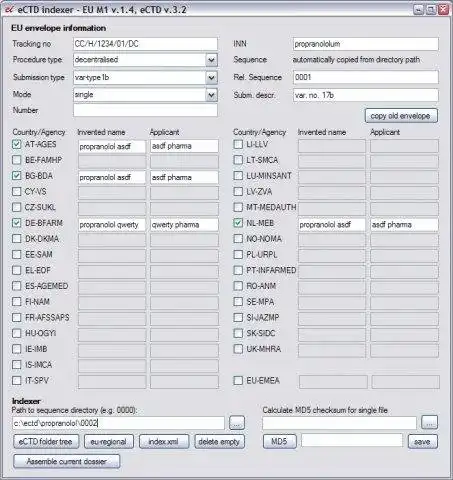
Task: Click the copy old envelope button
Action: click(401, 116)
